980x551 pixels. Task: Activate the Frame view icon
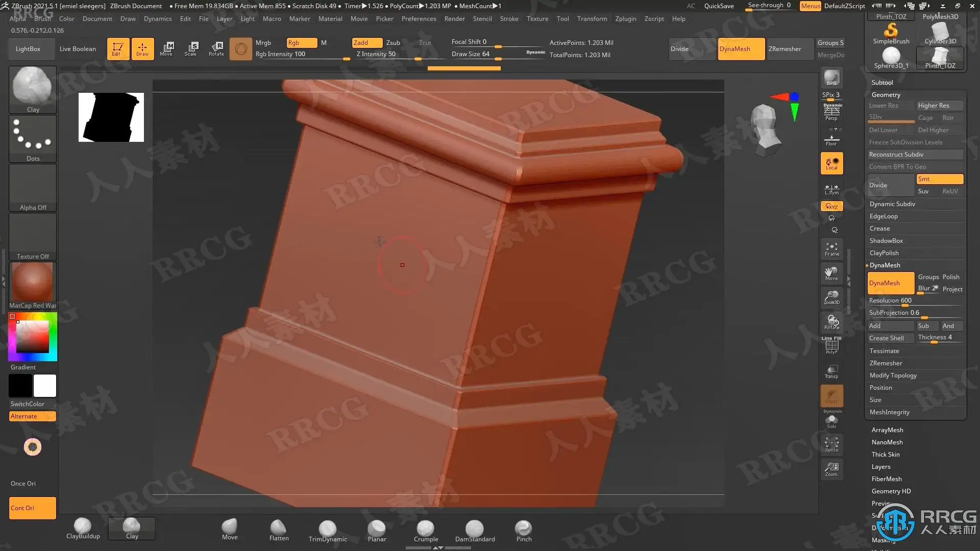tap(831, 249)
